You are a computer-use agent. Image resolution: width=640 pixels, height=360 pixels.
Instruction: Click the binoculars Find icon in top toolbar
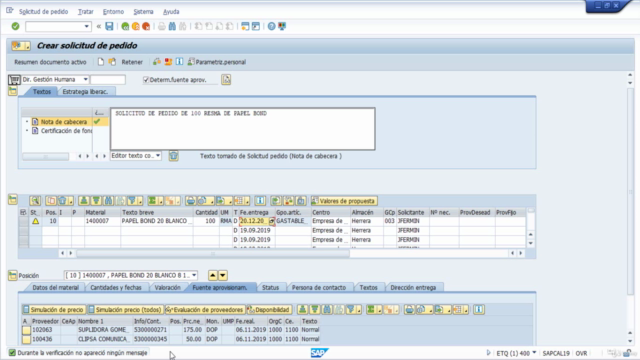(172, 26)
